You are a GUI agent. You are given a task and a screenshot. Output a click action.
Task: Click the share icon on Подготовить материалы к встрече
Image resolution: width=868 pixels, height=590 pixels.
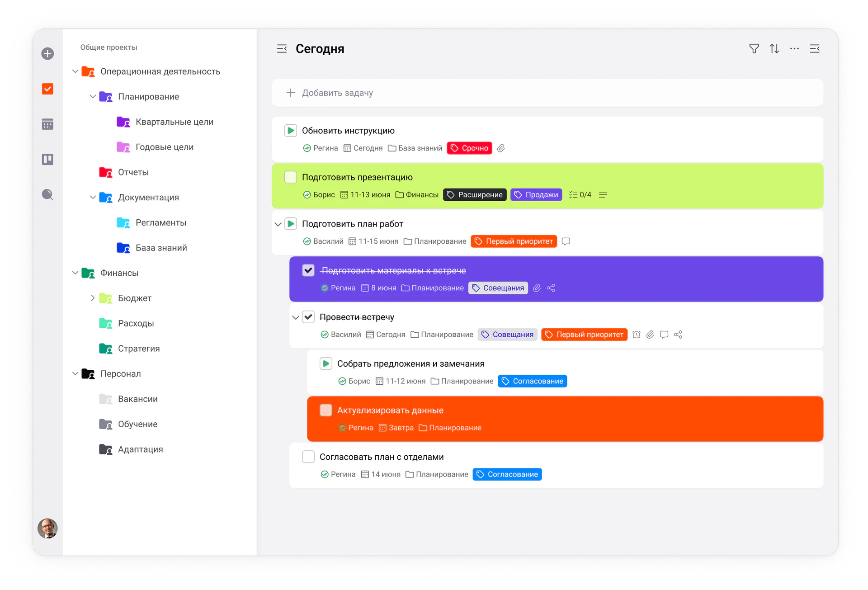[551, 288]
